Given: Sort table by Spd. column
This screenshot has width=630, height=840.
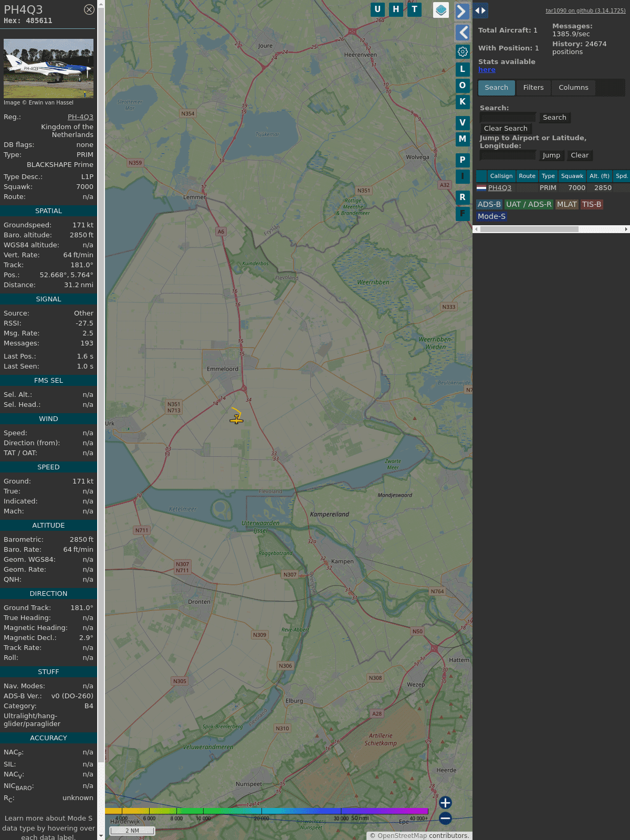Looking at the screenshot, I should [622, 176].
